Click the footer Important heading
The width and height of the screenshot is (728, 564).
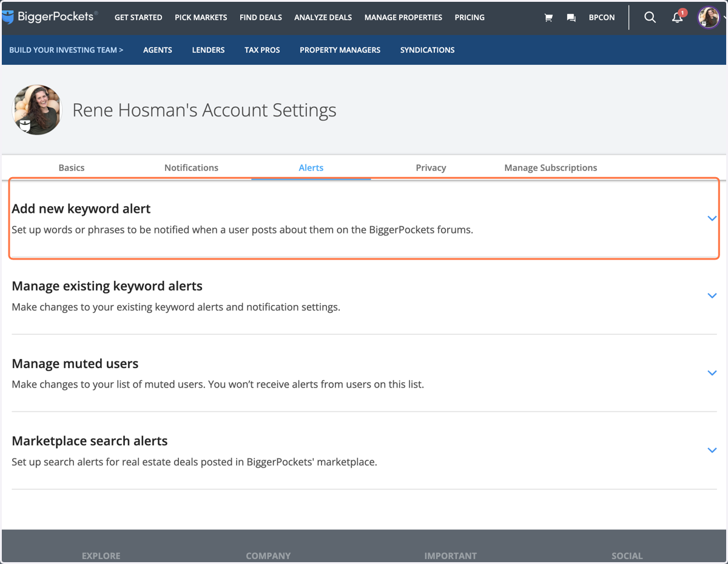click(450, 556)
